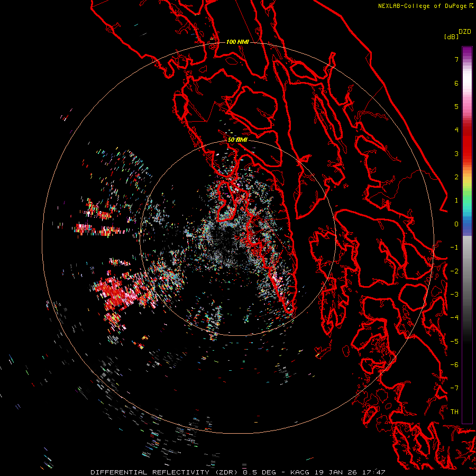Click the [dB] unit label
The height and width of the screenshot is (476, 476).
[x=451, y=36]
